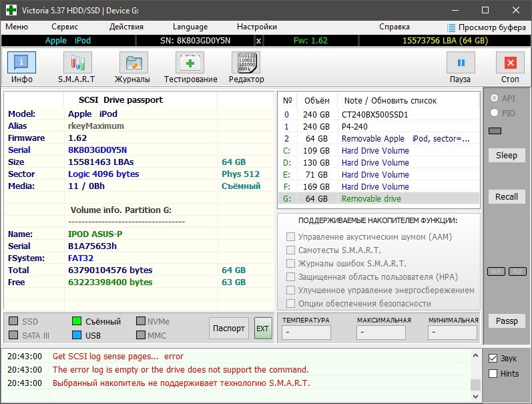Open the Настройки menu

click(257, 27)
